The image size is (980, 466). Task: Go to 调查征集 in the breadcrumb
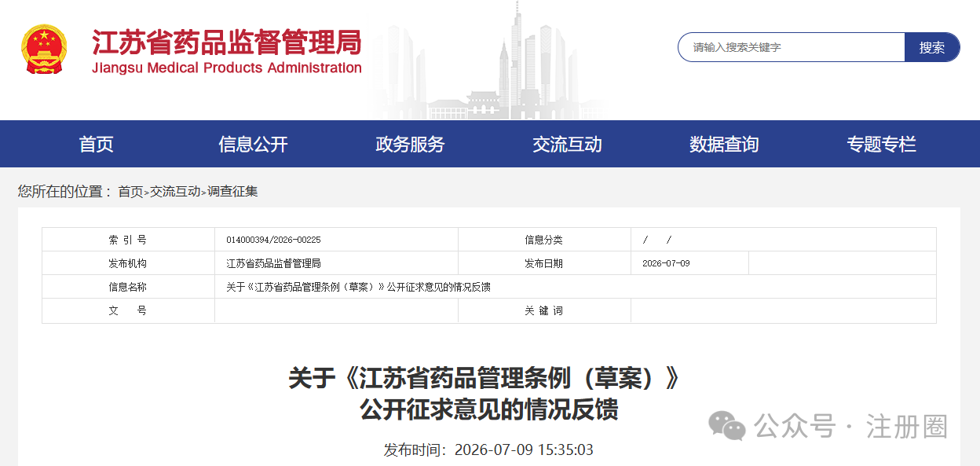click(232, 191)
